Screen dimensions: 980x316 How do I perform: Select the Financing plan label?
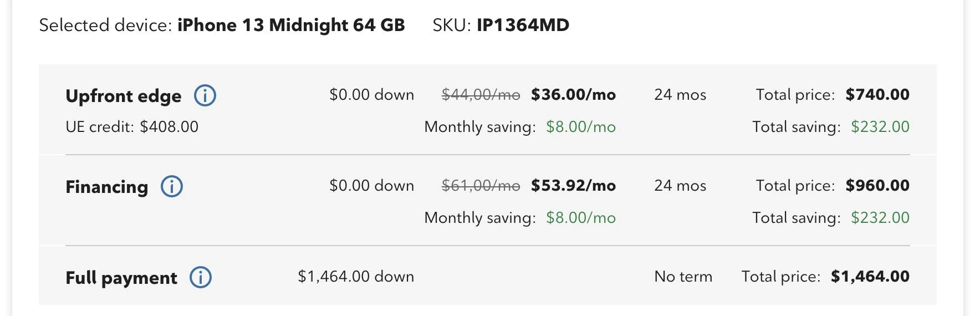106,187
